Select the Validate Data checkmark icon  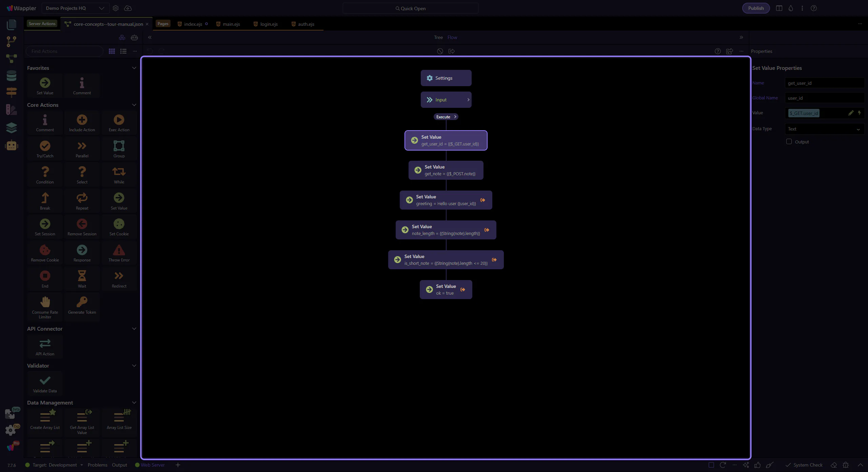coord(45,380)
